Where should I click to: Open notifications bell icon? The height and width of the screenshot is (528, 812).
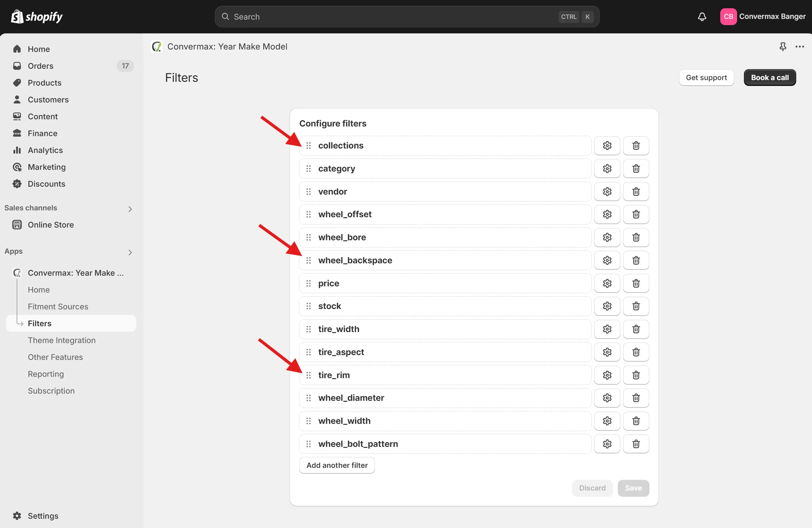pos(702,16)
